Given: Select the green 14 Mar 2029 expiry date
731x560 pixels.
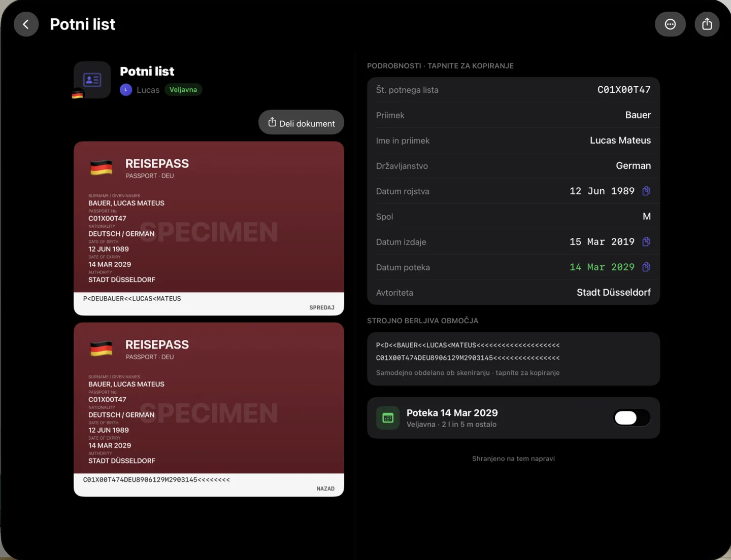Looking at the screenshot, I should click(x=602, y=267).
